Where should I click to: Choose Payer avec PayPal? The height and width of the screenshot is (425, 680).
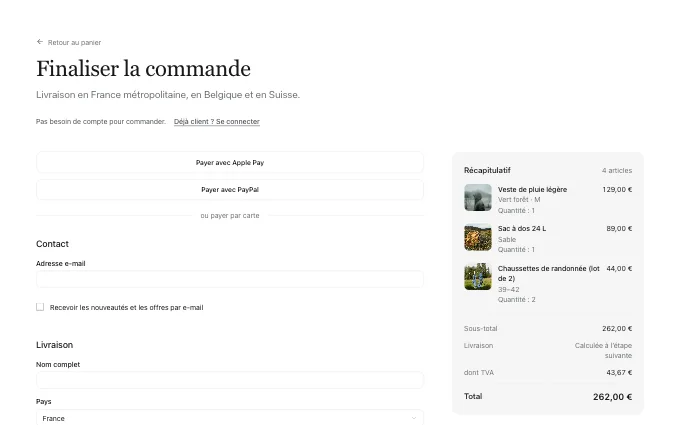coord(230,190)
